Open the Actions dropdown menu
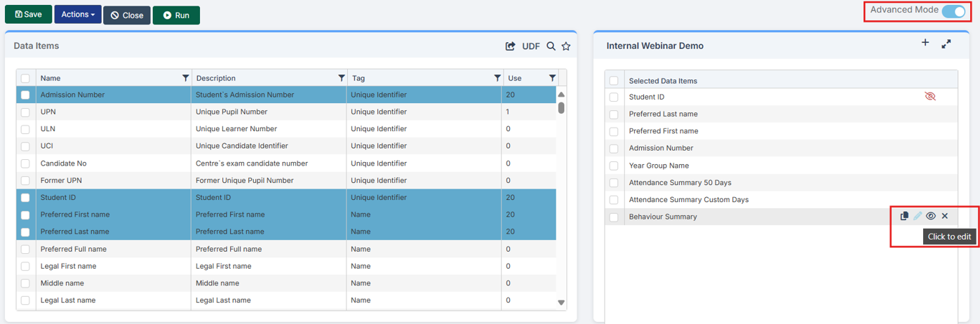 click(x=77, y=15)
